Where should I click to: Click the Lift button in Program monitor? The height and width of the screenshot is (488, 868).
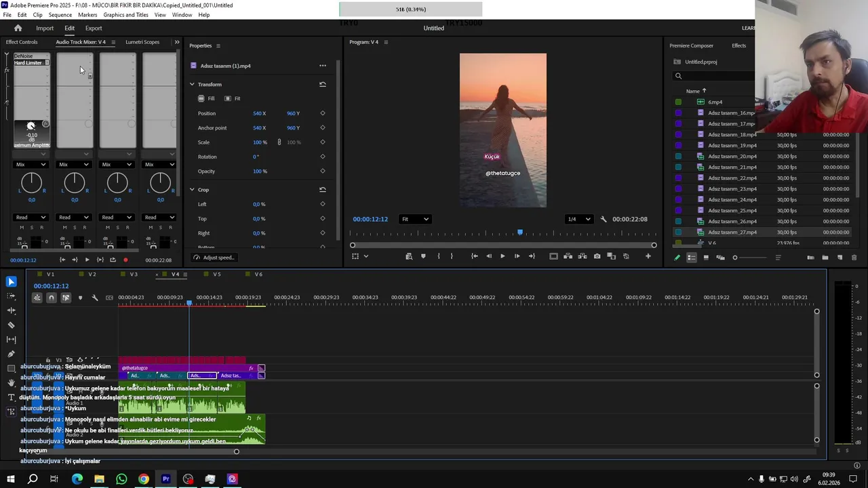(x=568, y=256)
